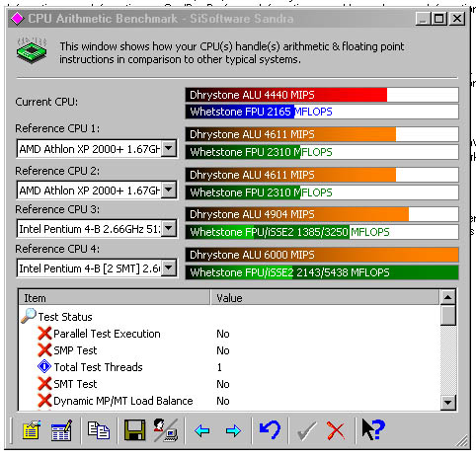This screenshot has height=459, width=476.
Task: Open the Reference CPU 3 dropdown arrow
Action: pyautogui.click(x=169, y=228)
